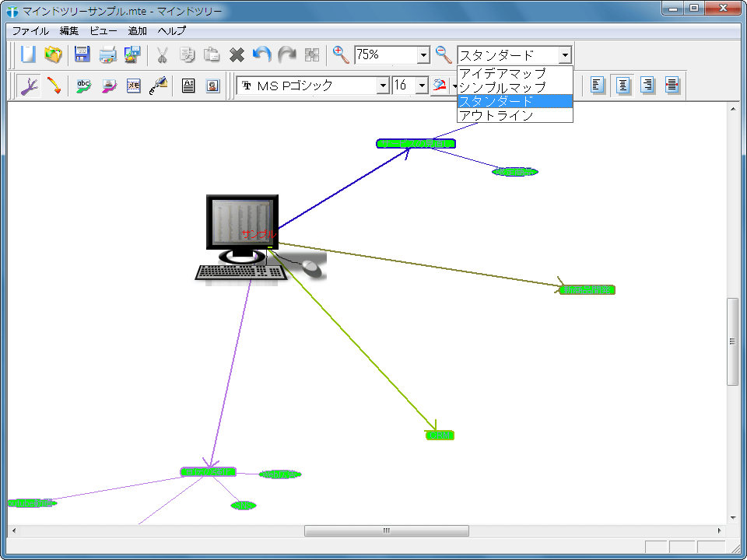Click the grid layout icon beside redo
Screen dimensions: 747x560
click(x=311, y=54)
